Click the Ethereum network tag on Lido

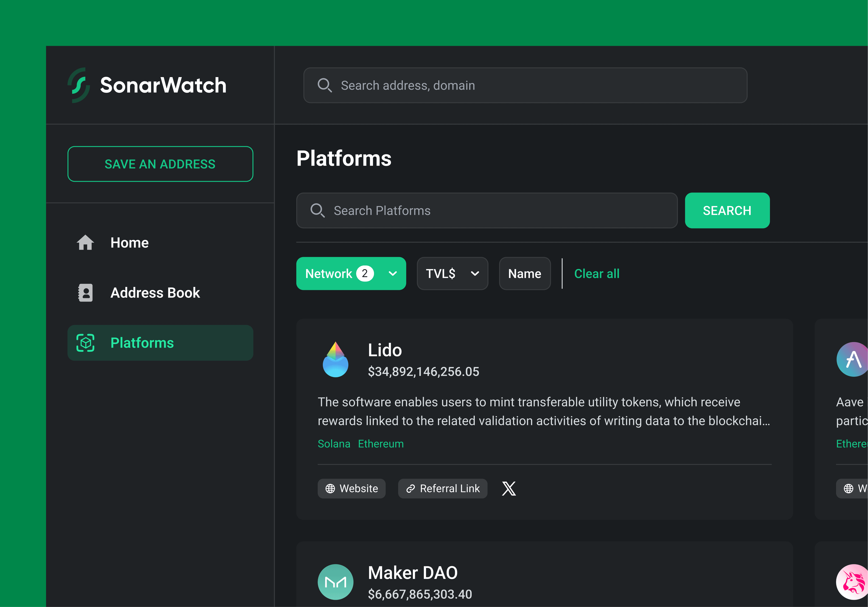381,444
